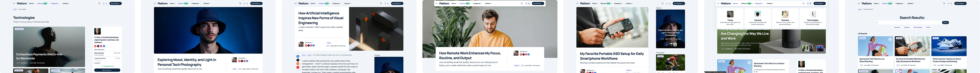Viewport: 980px width, 73px height.
Task: Toggle dark mode moon on the Technologies page header
Action: pos(106,3)
